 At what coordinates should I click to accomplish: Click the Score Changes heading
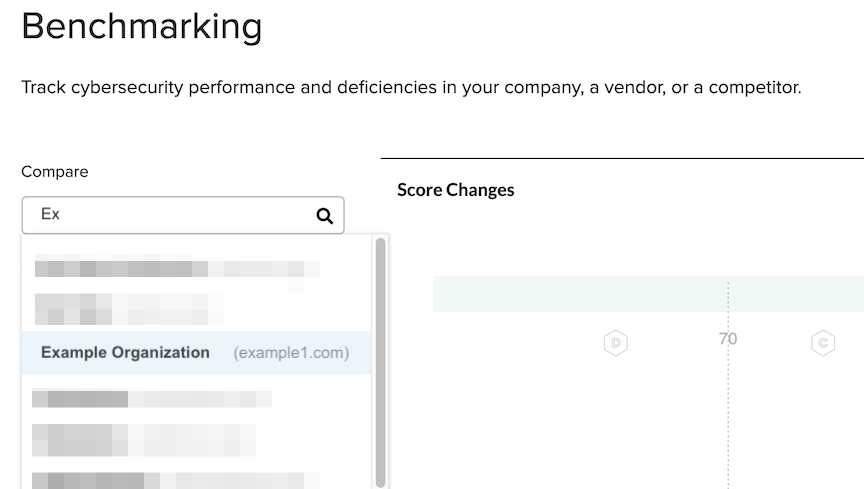click(456, 190)
